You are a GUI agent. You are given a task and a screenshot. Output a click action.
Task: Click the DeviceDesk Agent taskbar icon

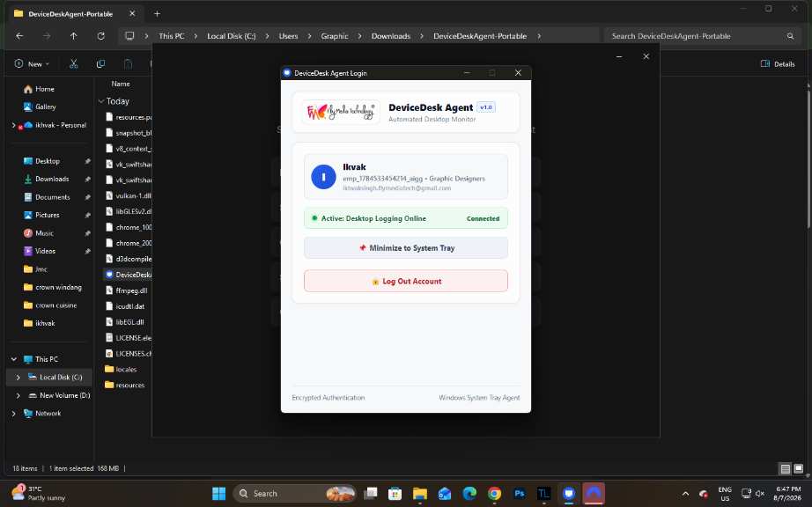tap(569, 494)
